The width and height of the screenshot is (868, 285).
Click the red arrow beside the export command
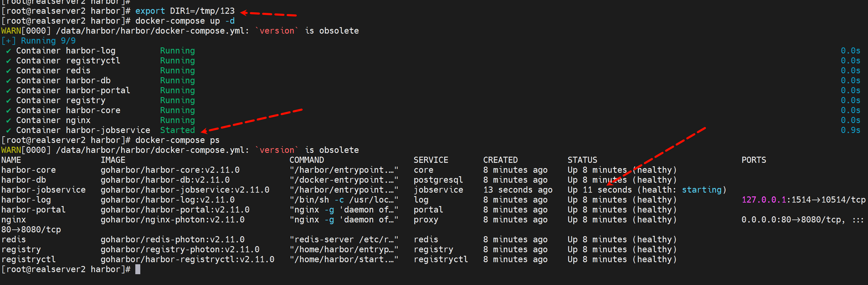click(x=268, y=14)
